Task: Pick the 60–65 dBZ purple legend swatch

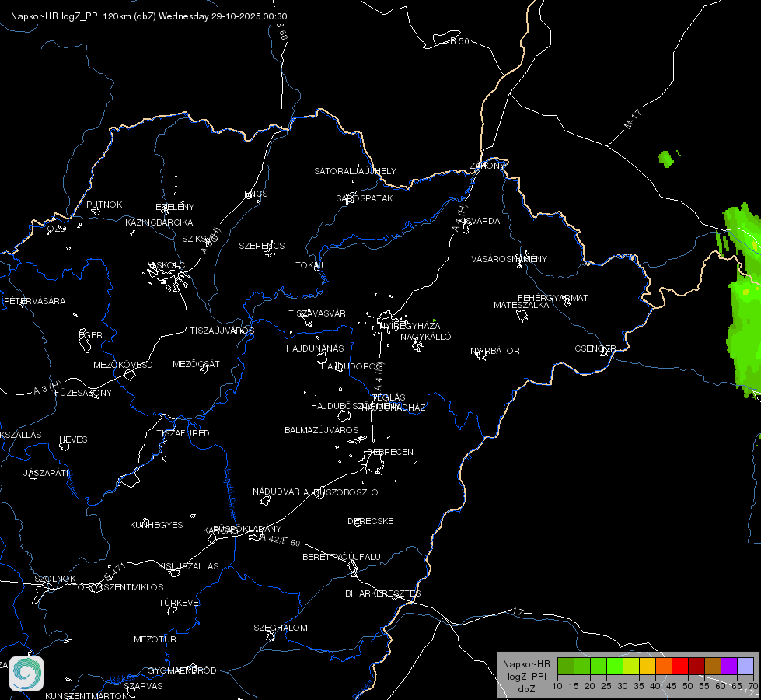Action: coord(728,667)
